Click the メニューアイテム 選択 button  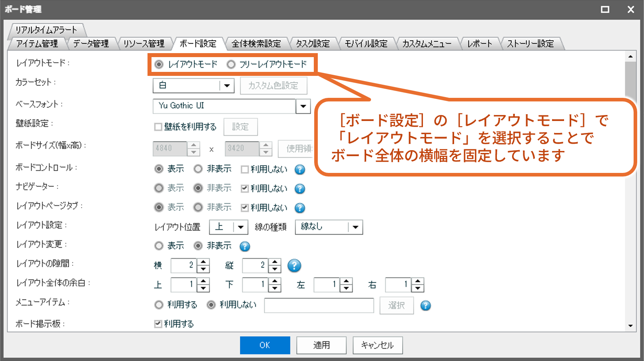(397, 305)
